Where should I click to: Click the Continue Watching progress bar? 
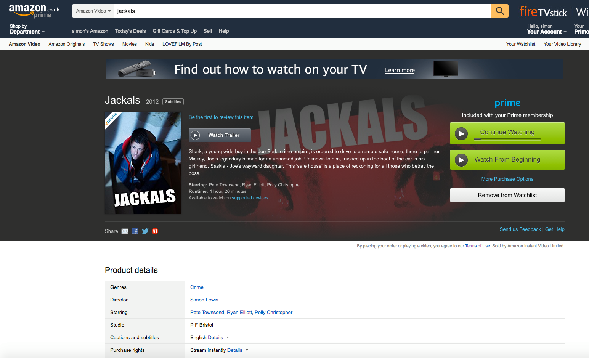tap(507, 140)
